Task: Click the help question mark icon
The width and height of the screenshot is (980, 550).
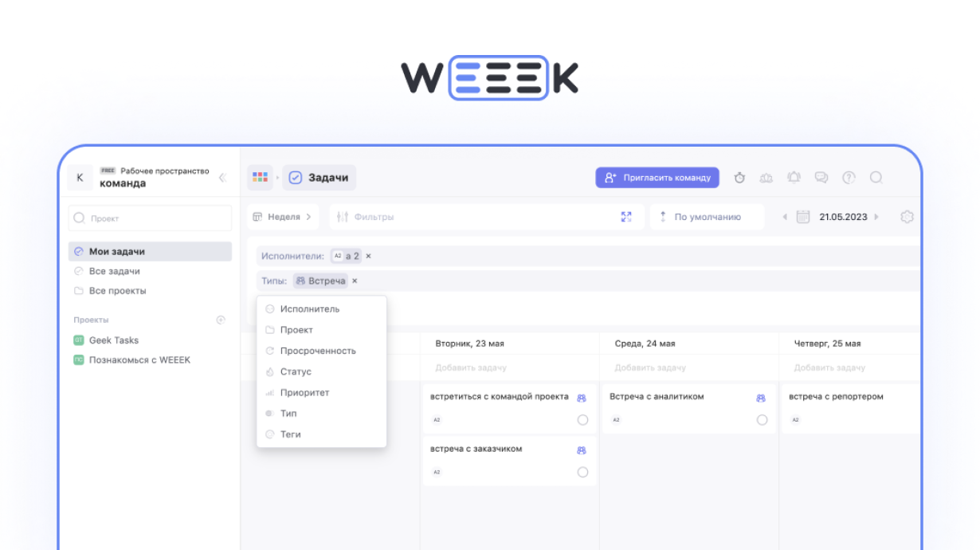Action: (x=849, y=178)
